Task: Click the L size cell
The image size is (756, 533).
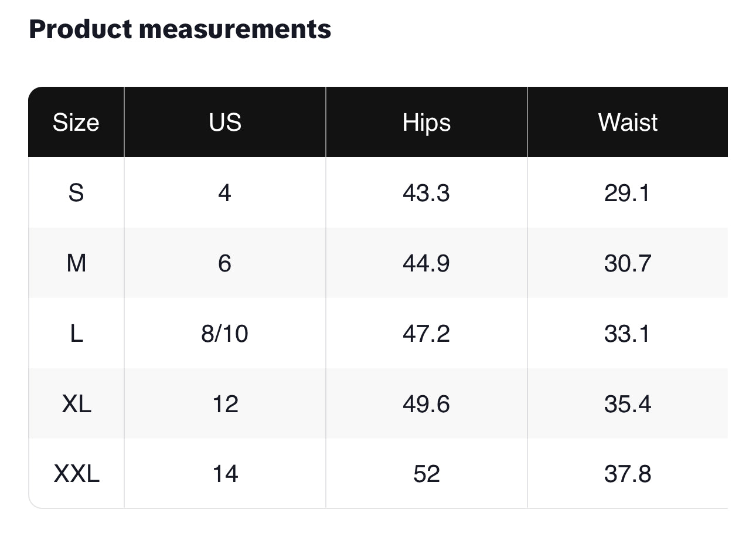Action: pos(76,333)
